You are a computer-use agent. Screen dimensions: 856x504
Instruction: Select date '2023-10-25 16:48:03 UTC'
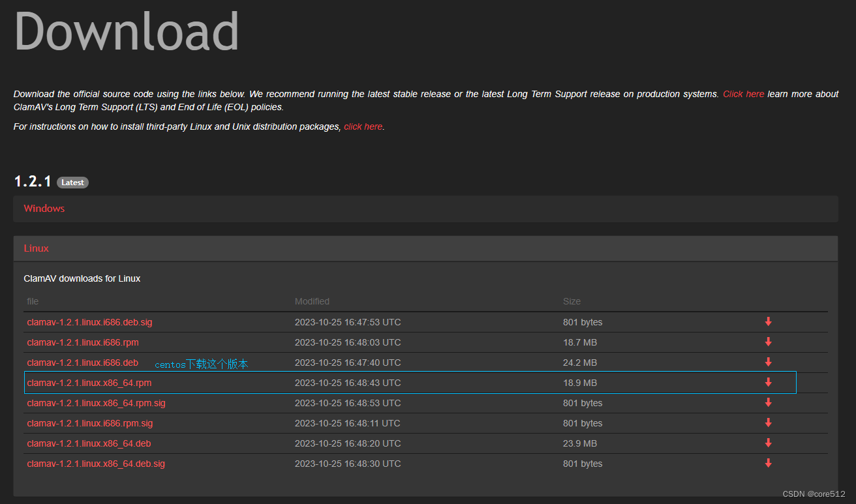[348, 342]
